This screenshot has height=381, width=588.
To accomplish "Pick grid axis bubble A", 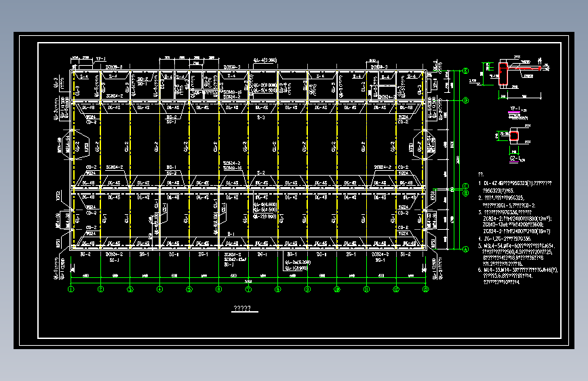I will point(466,249).
